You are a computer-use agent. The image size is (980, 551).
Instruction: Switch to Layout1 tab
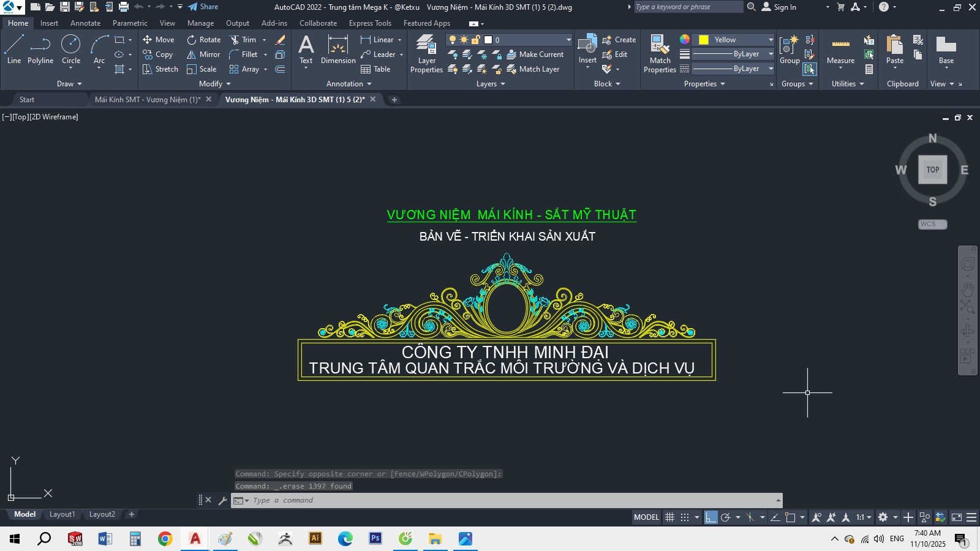(62, 514)
